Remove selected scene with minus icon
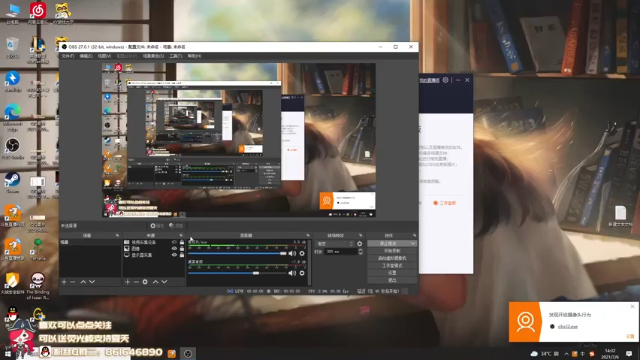 [73, 282]
